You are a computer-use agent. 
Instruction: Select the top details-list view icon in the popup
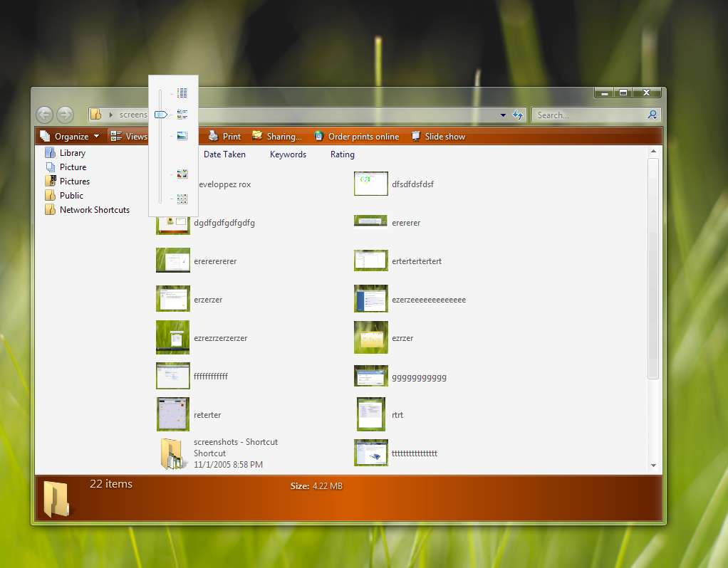point(182,93)
